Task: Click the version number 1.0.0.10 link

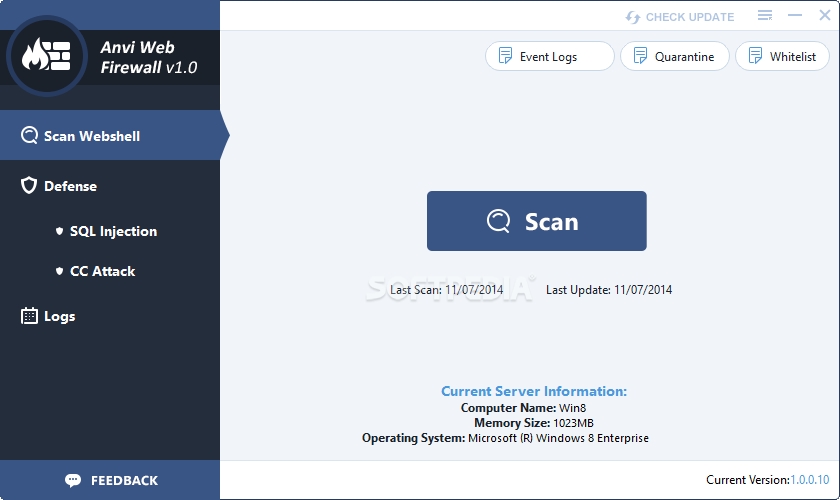Action: (810, 480)
